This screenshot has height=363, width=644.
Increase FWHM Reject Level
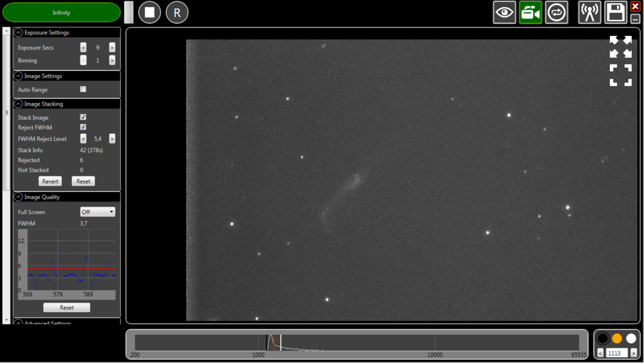click(x=111, y=139)
